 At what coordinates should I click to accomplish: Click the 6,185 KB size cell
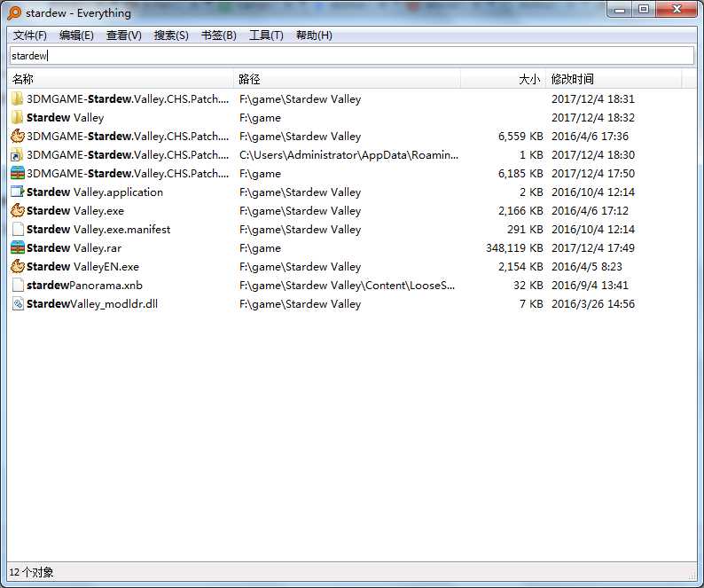tap(520, 174)
